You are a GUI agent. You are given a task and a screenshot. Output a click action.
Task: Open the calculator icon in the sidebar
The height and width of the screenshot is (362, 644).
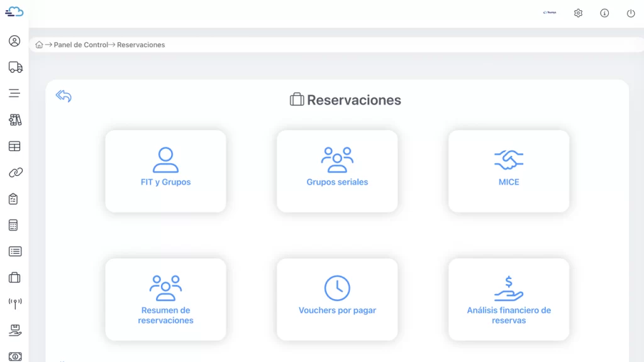point(14,224)
